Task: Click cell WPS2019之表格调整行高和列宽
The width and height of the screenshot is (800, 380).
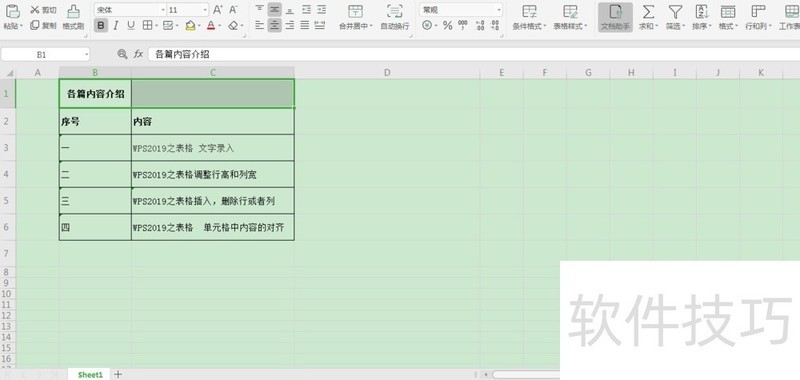Action: pyautogui.click(x=213, y=174)
